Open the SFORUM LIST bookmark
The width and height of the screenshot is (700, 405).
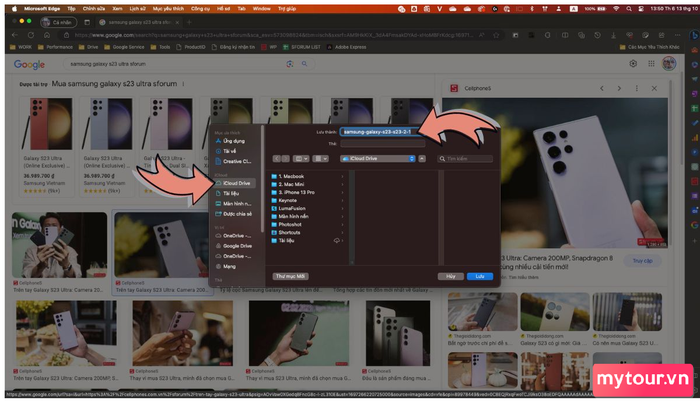302,47
